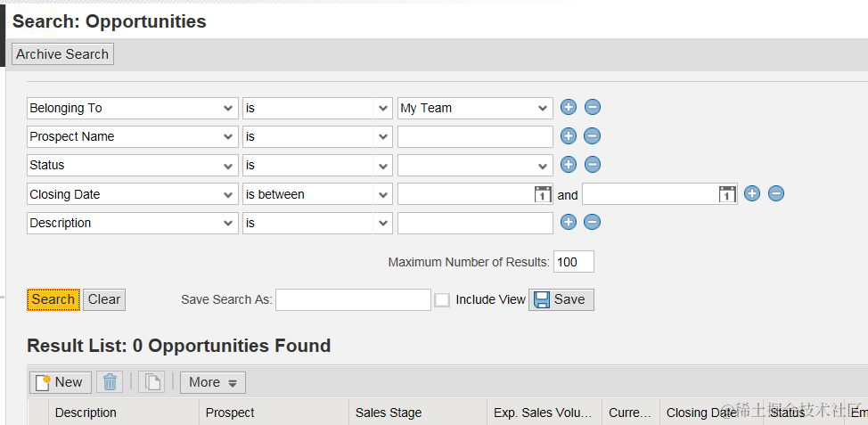This screenshot has height=425, width=868.
Task: Save the search with Save button
Action: click(561, 299)
